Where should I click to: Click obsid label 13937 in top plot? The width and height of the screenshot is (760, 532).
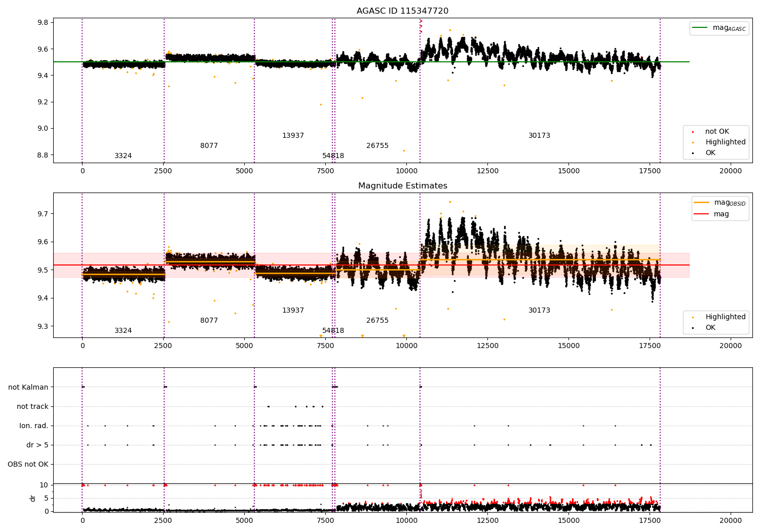pos(293,136)
